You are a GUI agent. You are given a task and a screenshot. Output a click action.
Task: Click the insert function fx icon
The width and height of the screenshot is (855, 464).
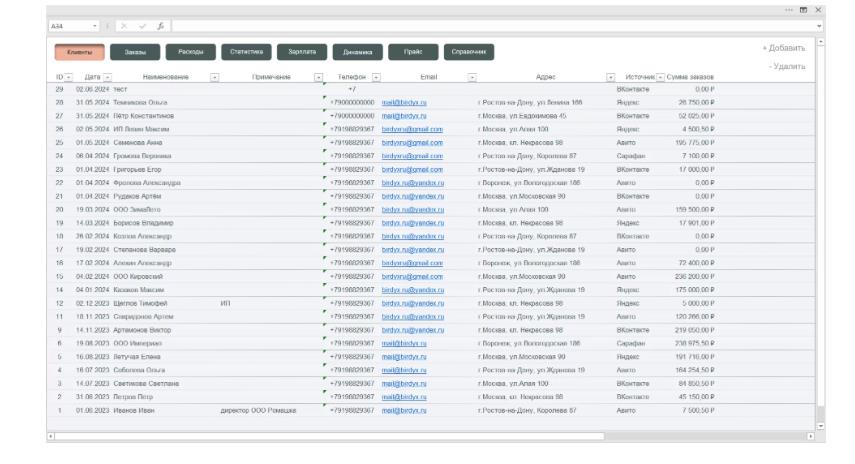click(x=160, y=24)
